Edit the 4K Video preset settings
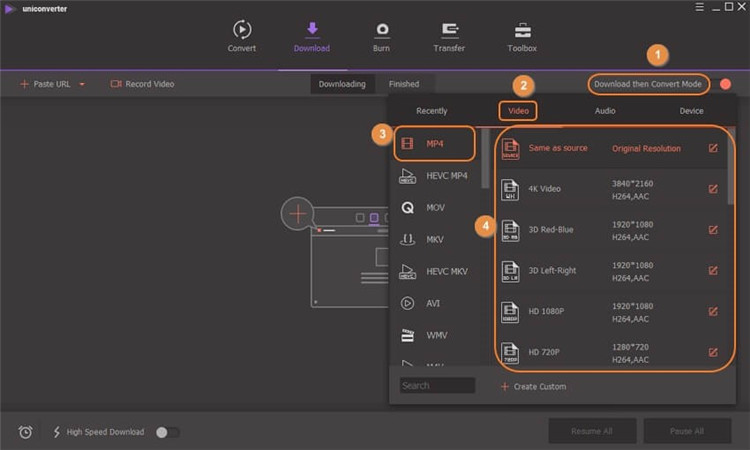Viewport: 750px width, 450px height. tap(713, 189)
